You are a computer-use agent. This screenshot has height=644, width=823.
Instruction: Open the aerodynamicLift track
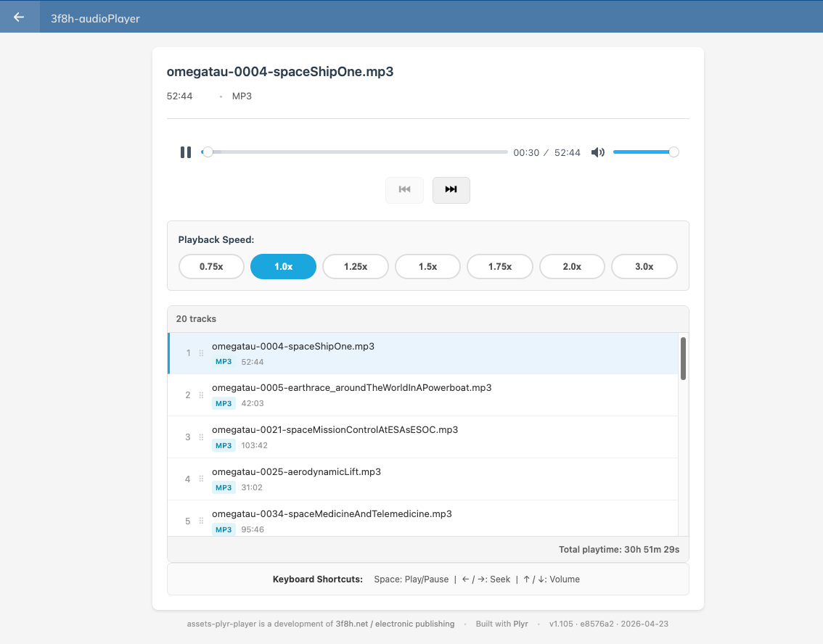(x=423, y=479)
